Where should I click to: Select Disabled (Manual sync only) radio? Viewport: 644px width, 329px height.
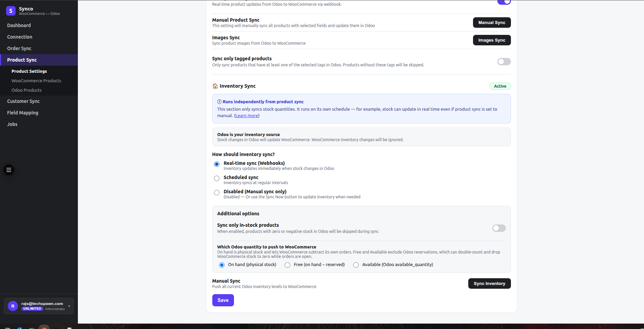point(217,193)
